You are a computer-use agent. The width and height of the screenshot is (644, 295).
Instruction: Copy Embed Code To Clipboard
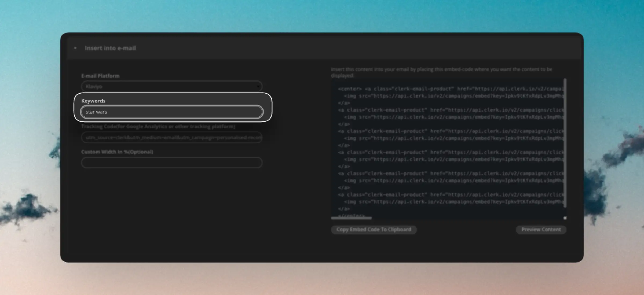374,230
